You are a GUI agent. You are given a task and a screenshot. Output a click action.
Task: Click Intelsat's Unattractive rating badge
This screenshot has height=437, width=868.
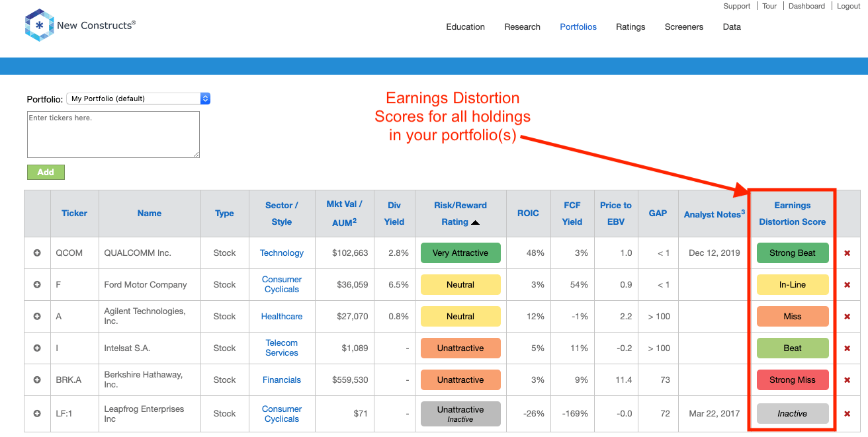tap(460, 348)
